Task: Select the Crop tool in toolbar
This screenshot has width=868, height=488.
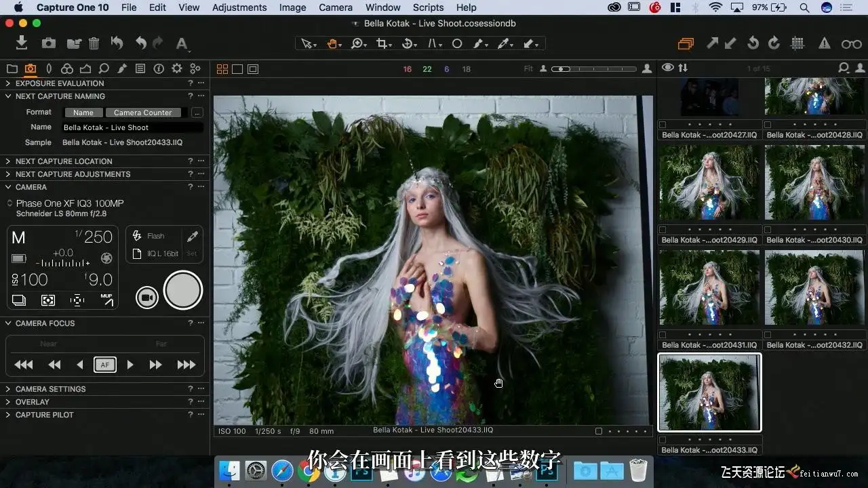Action: [382, 43]
